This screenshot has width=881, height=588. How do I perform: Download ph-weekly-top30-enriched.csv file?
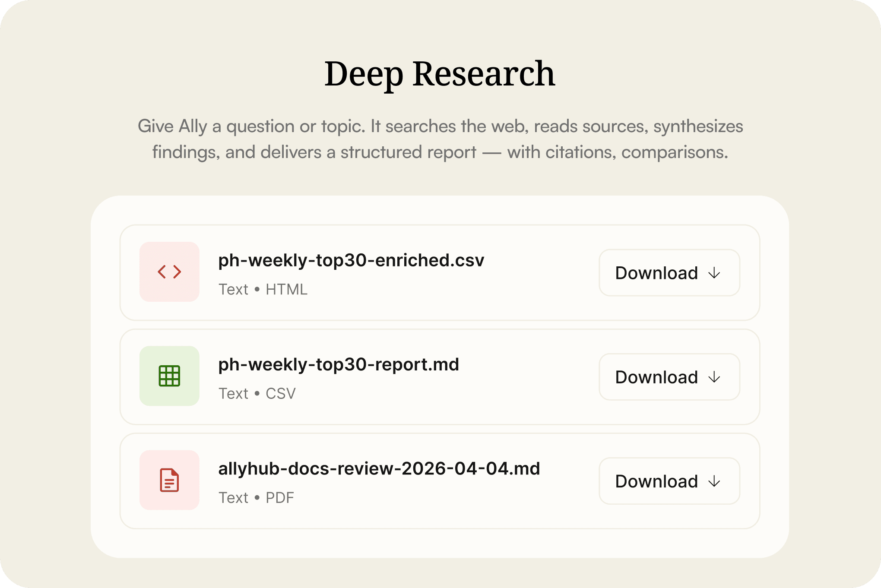[669, 273]
